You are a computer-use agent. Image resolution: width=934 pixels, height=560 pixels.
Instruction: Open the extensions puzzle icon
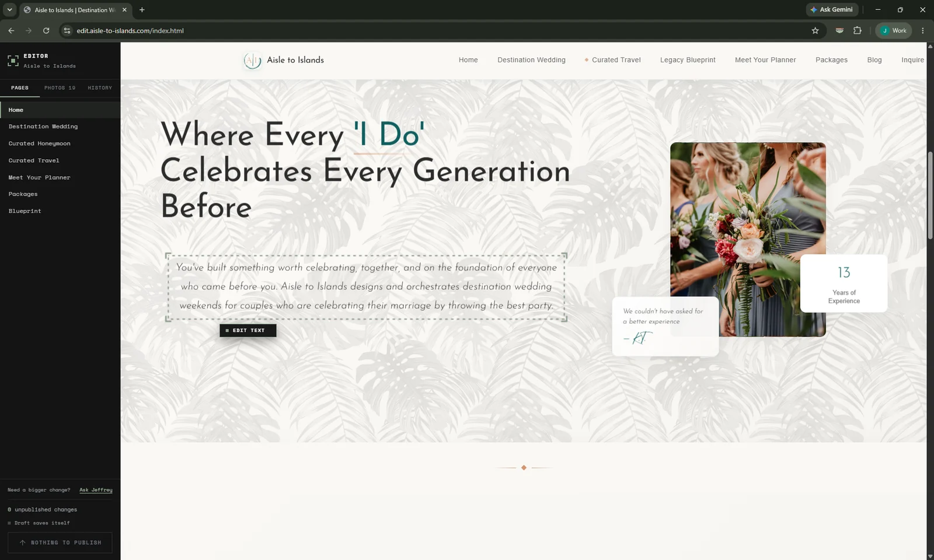coord(858,30)
